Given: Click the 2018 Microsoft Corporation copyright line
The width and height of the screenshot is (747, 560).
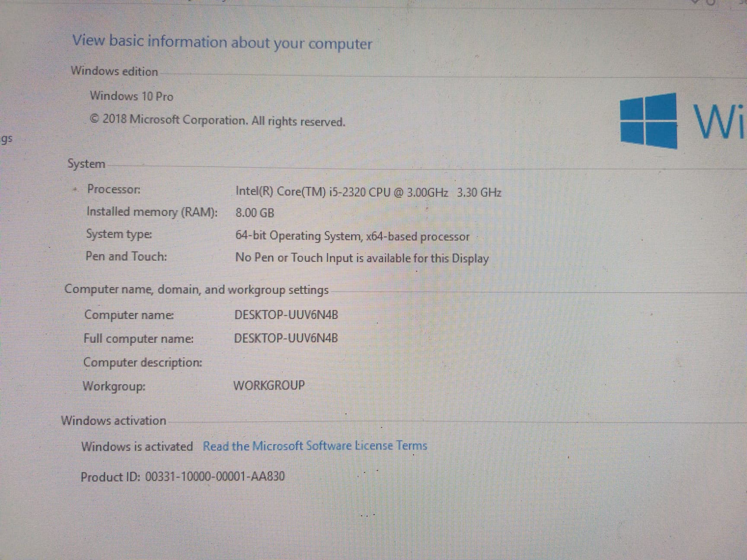Looking at the screenshot, I should coord(217,120).
